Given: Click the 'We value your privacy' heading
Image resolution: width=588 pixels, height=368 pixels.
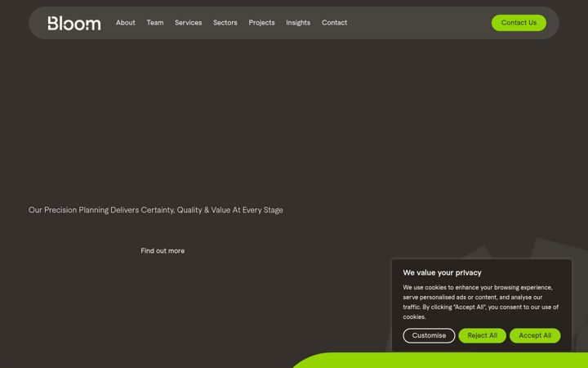Looking at the screenshot, I should point(442,272).
